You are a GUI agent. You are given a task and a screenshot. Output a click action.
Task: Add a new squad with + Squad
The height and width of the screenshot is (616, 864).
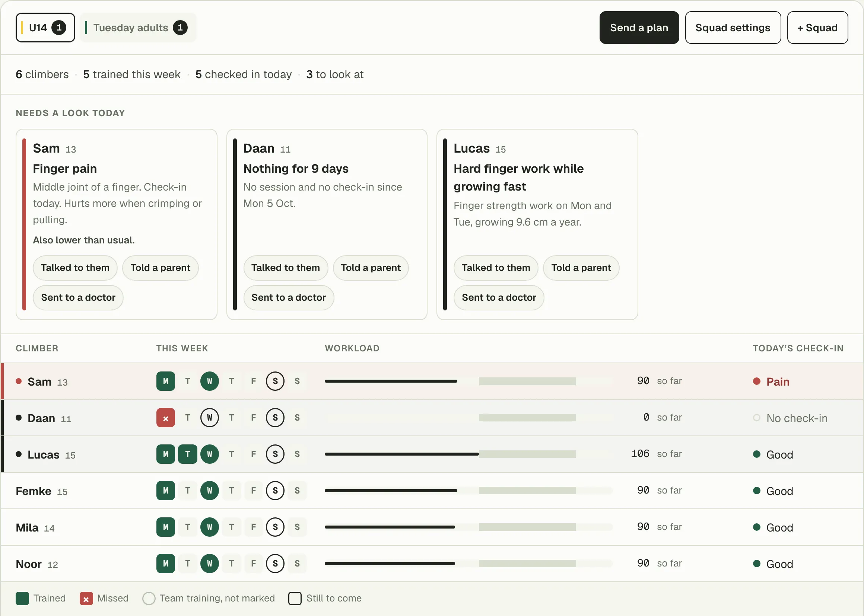(x=817, y=28)
